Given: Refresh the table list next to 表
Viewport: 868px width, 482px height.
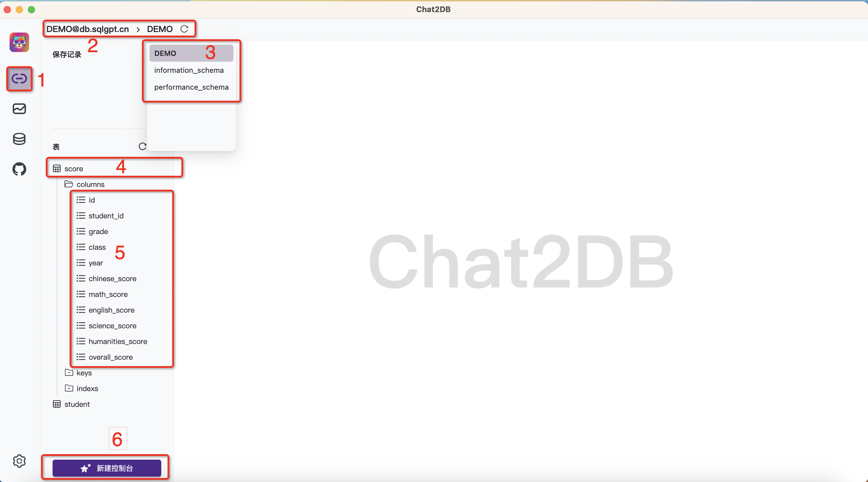Looking at the screenshot, I should click(x=143, y=146).
